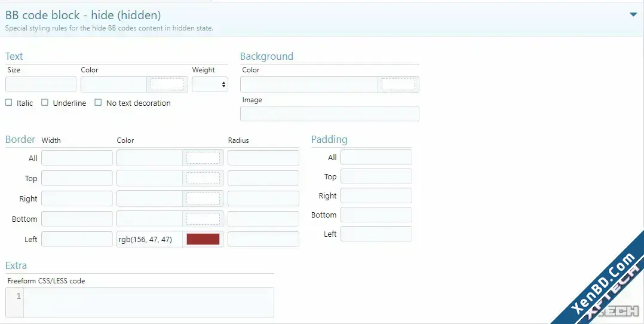Click Border Bottom radius field

point(263,219)
